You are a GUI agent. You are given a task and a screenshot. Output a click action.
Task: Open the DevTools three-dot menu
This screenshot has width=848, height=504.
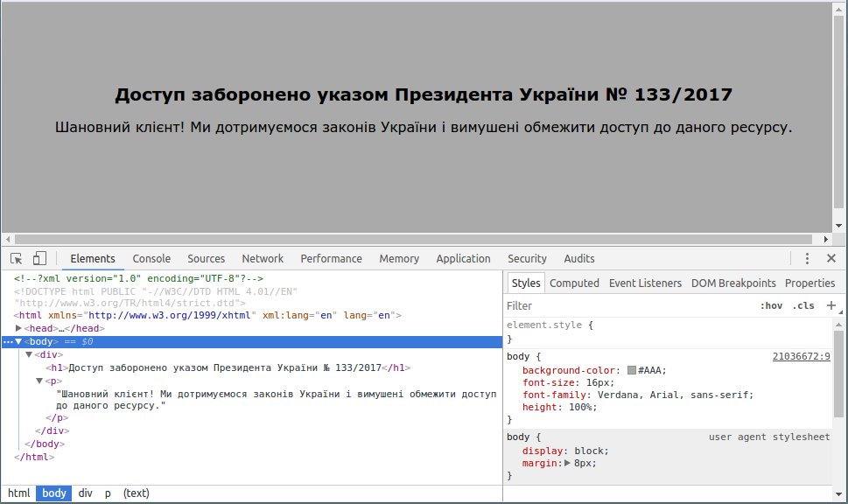[808, 258]
